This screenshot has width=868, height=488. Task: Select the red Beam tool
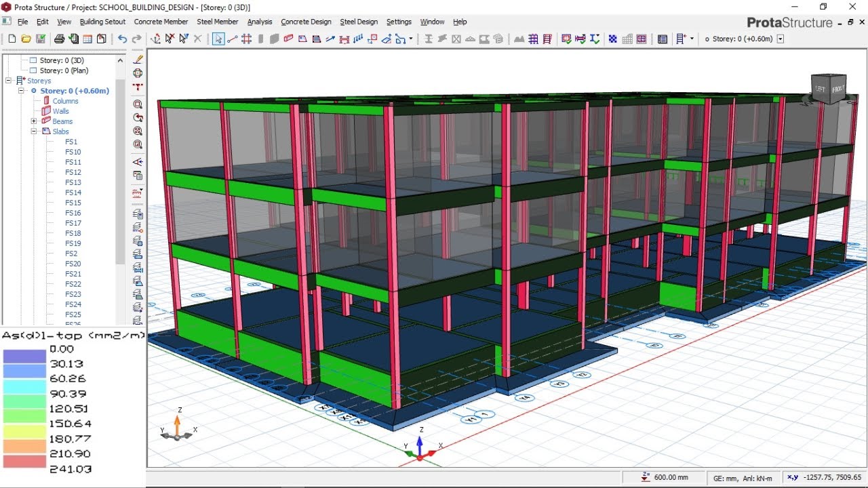tap(289, 39)
